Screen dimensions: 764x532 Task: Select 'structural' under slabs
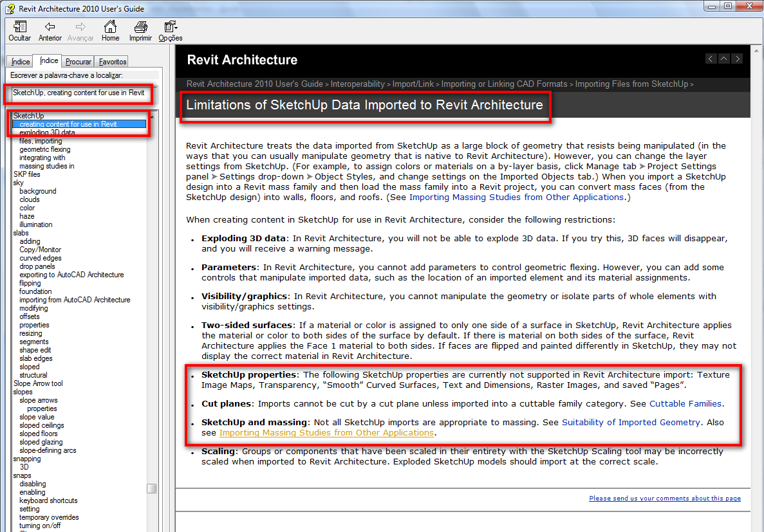pyautogui.click(x=33, y=375)
